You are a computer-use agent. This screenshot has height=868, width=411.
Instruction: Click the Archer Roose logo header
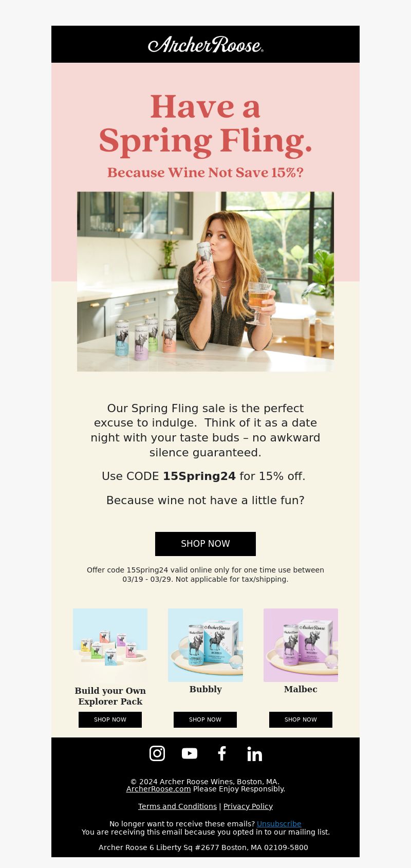[206, 44]
